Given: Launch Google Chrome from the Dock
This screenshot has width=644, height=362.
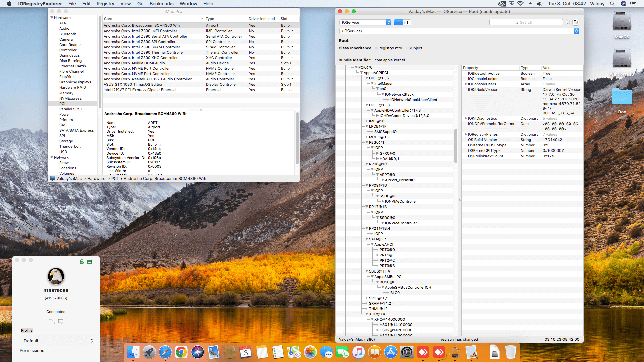Looking at the screenshot, I should pyautogui.click(x=181, y=352).
